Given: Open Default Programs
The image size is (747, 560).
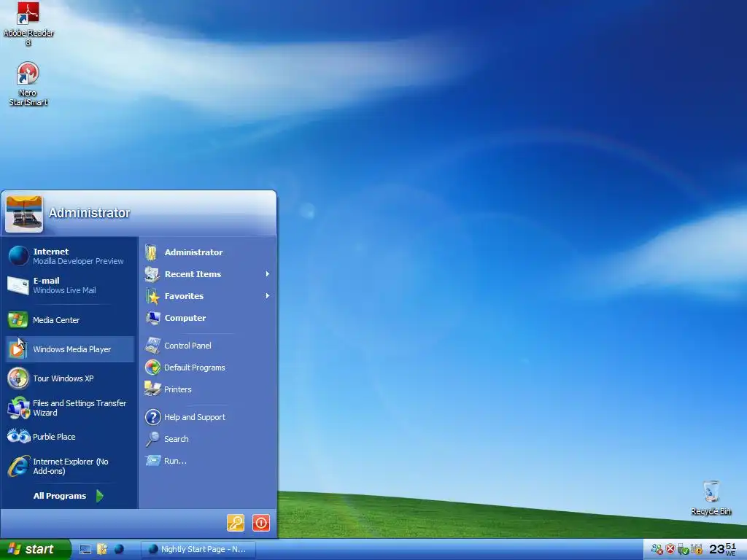Looking at the screenshot, I should (208, 367).
